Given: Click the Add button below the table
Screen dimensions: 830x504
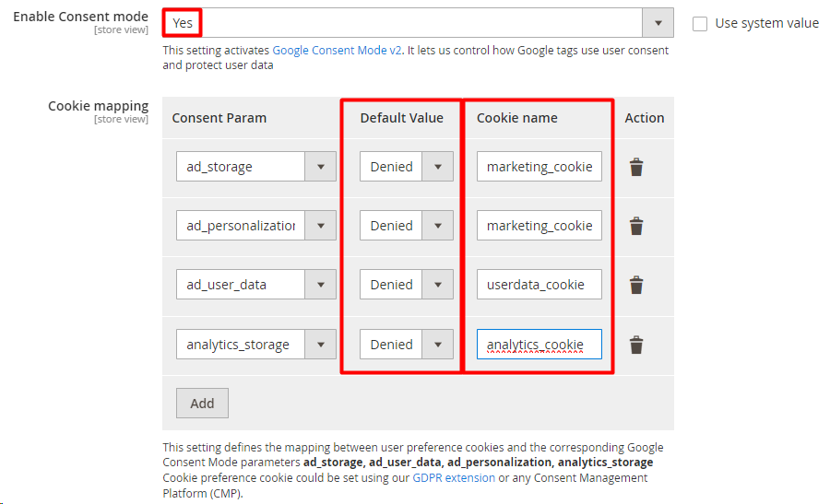Looking at the screenshot, I should [202, 403].
